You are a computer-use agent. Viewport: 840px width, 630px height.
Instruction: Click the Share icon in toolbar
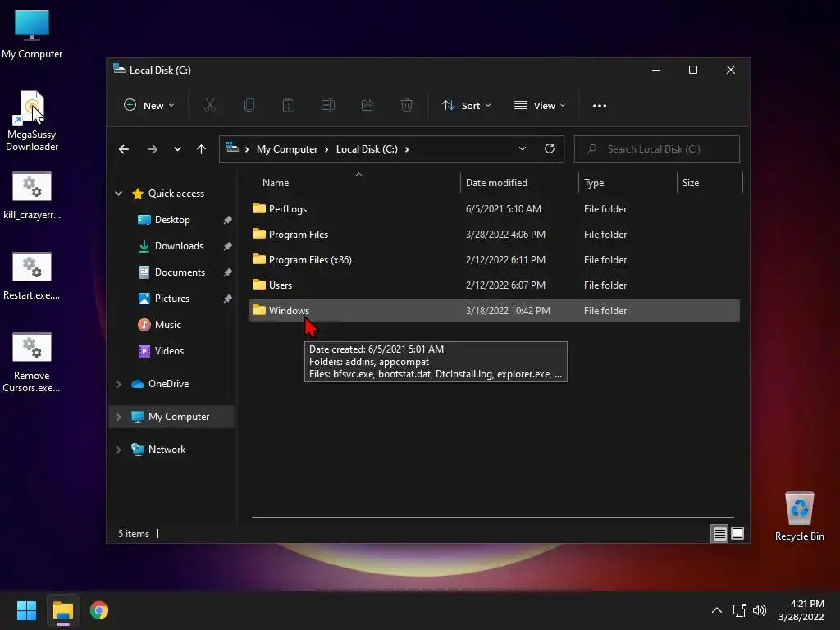pyautogui.click(x=367, y=106)
